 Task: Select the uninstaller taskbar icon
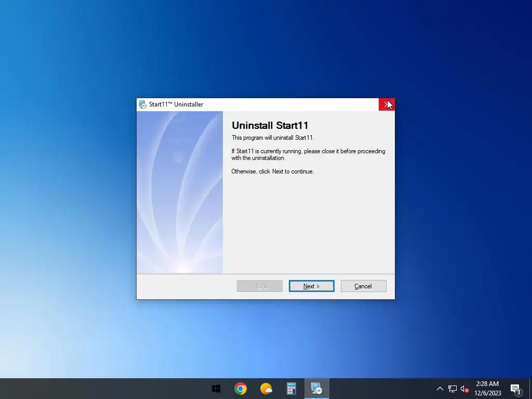(x=316, y=389)
